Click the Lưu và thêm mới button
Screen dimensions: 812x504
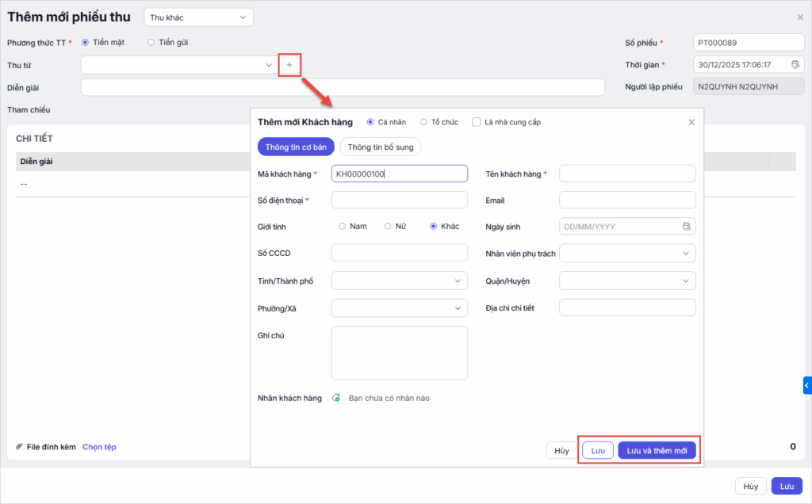pyautogui.click(x=657, y=450)
